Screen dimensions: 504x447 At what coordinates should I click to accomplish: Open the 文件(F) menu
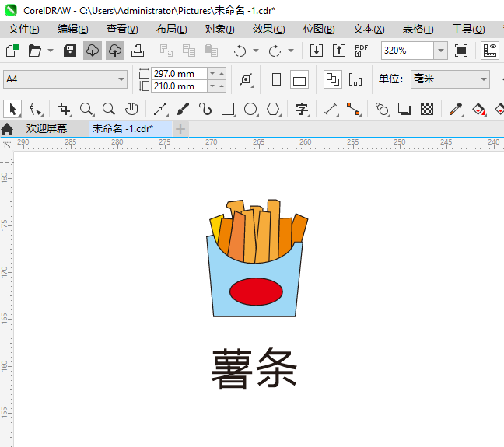tap(24, 30)
